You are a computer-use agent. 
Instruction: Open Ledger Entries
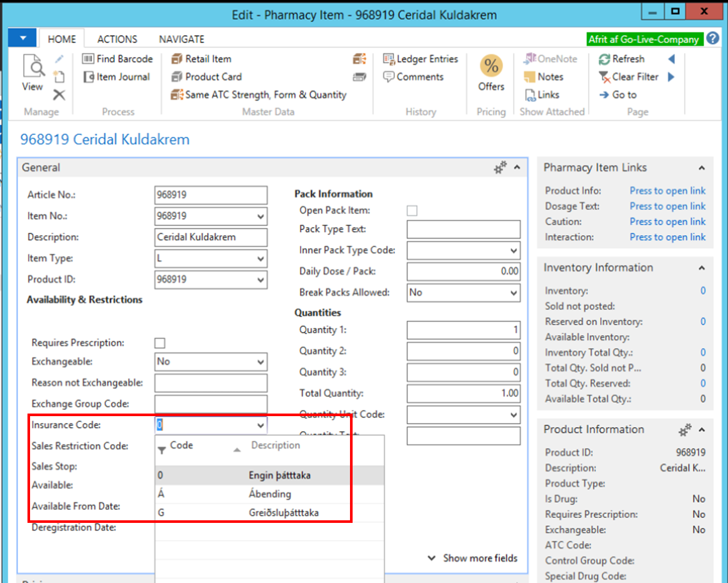421,59
